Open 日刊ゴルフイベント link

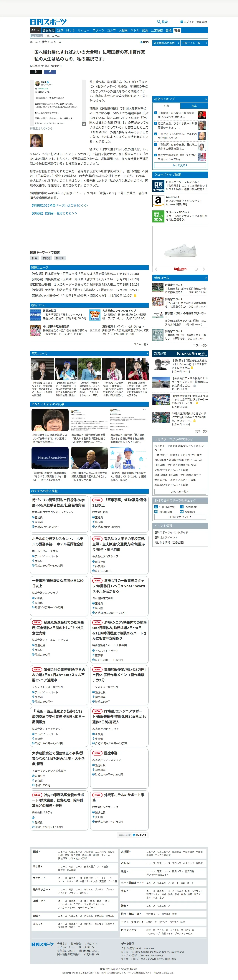tap(166, 537)
